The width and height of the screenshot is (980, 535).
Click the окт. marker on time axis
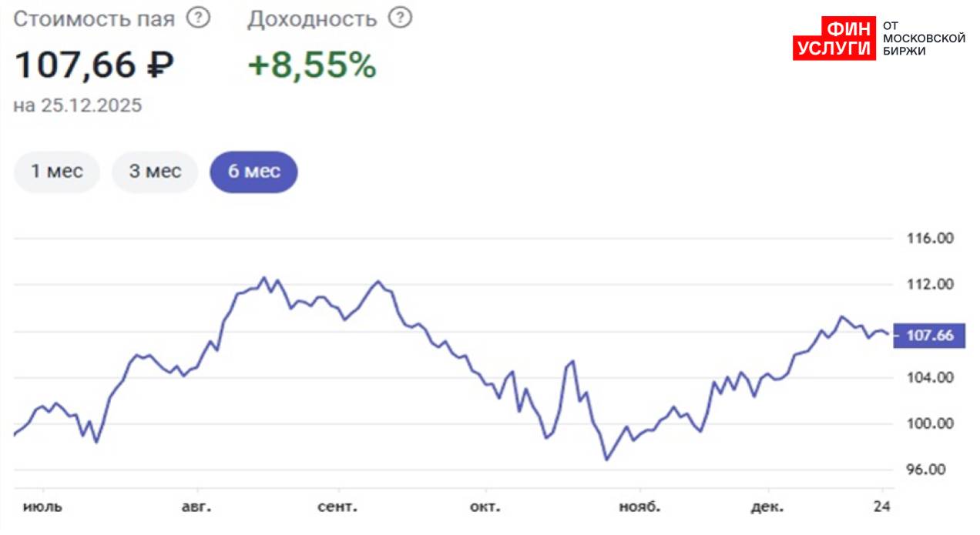pyautogui.click(x=485, y=507)
